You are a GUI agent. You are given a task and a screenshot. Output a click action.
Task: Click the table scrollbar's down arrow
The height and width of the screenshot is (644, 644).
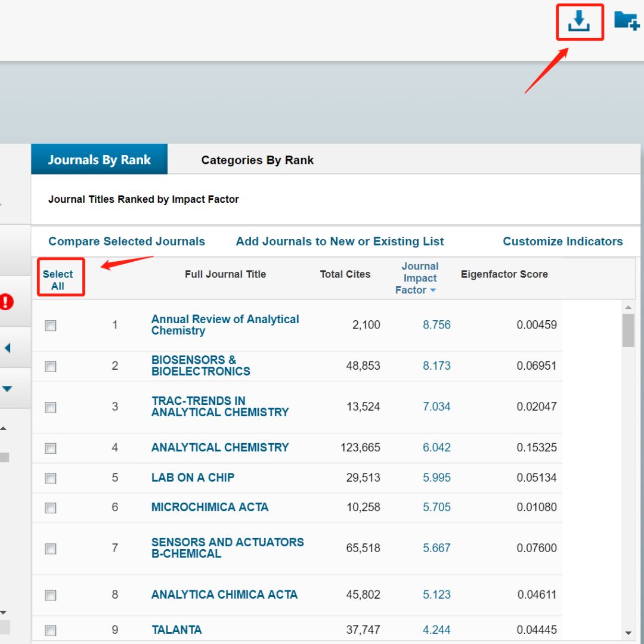[628, 633]
